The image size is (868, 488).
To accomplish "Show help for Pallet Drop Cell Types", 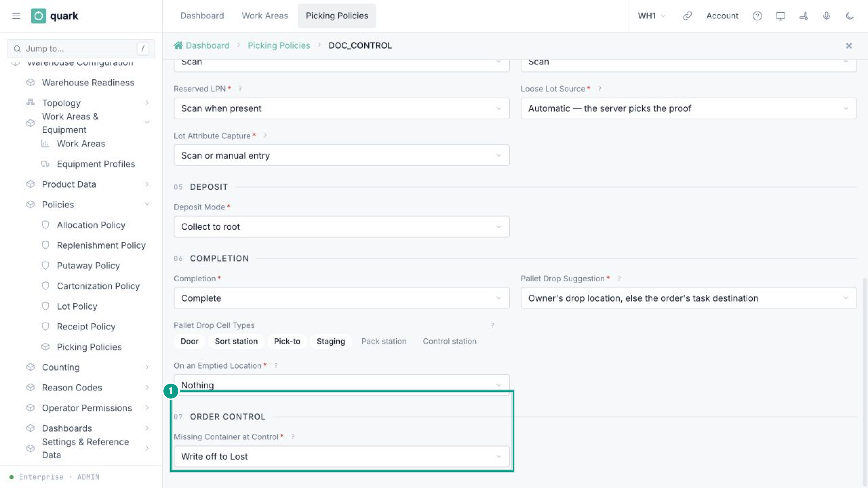I will tap(492, 325).
